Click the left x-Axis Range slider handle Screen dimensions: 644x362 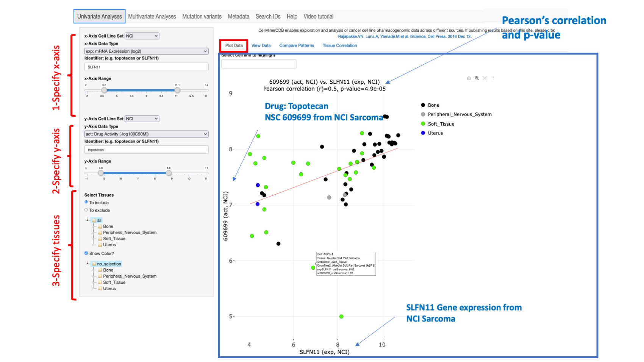coord(103,90)
